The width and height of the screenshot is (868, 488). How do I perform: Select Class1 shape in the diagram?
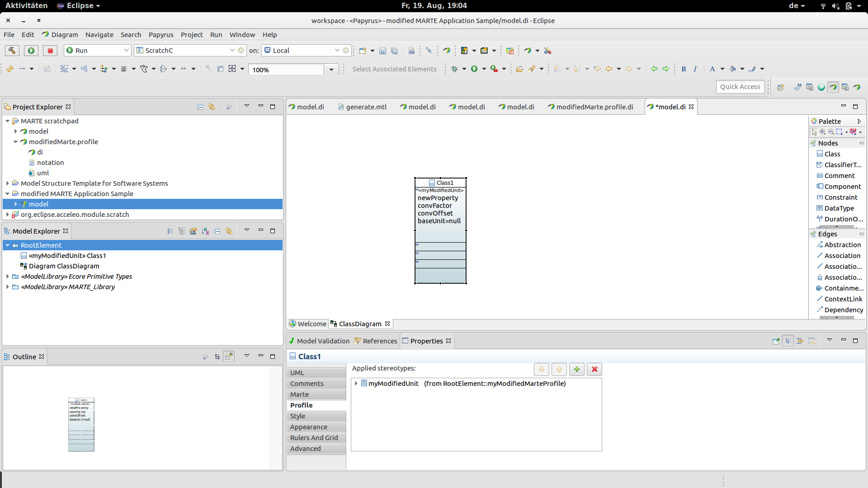[440, 230]
